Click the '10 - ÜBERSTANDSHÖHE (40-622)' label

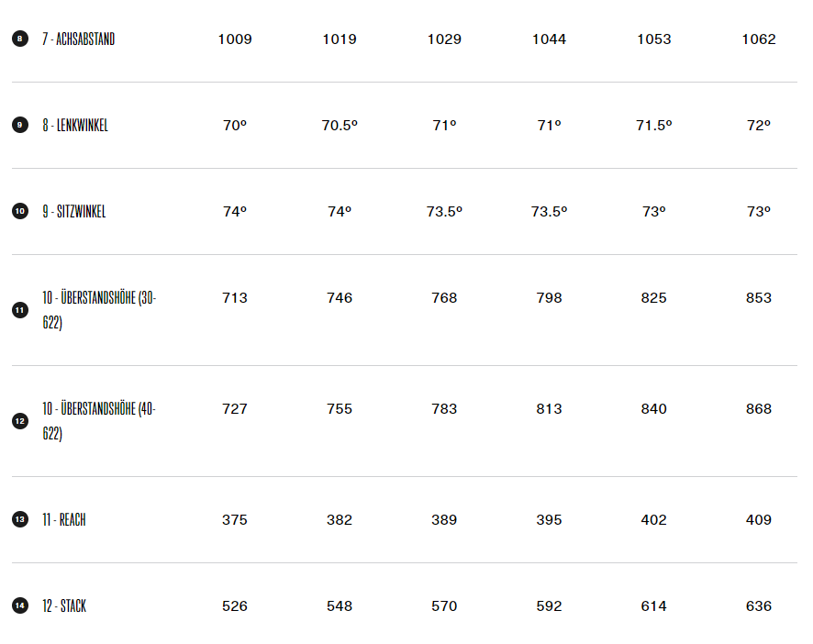(98, 421)
